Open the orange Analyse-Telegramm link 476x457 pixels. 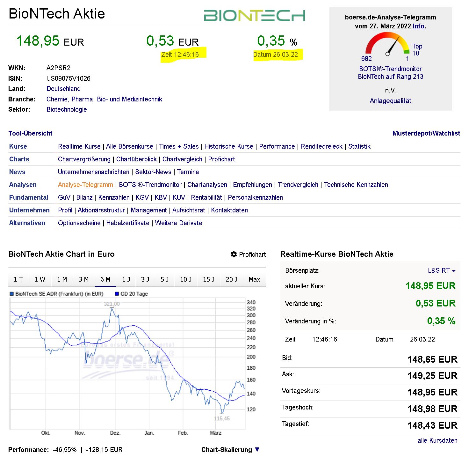(x=85, y=185)
